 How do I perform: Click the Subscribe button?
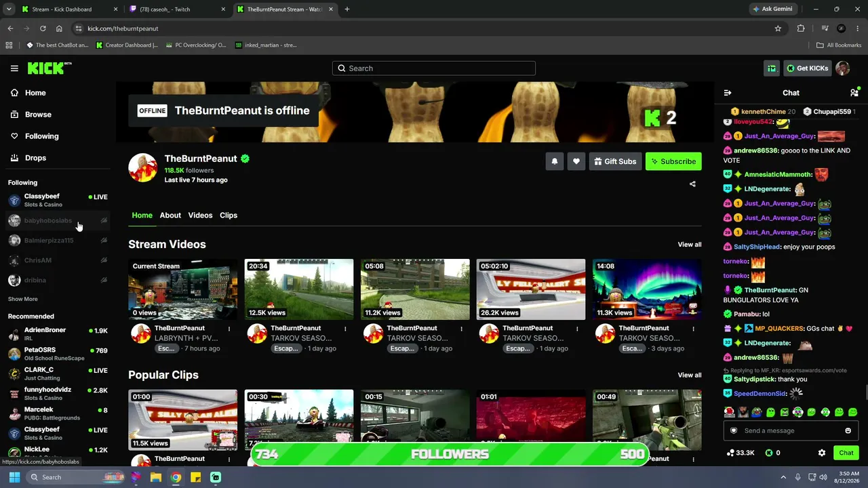(673, 161)
